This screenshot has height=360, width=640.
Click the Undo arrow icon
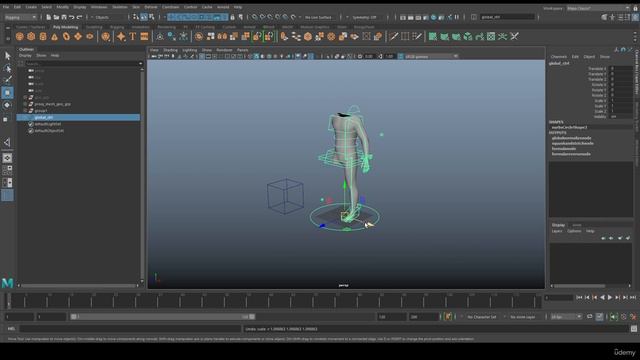[71, 17]
